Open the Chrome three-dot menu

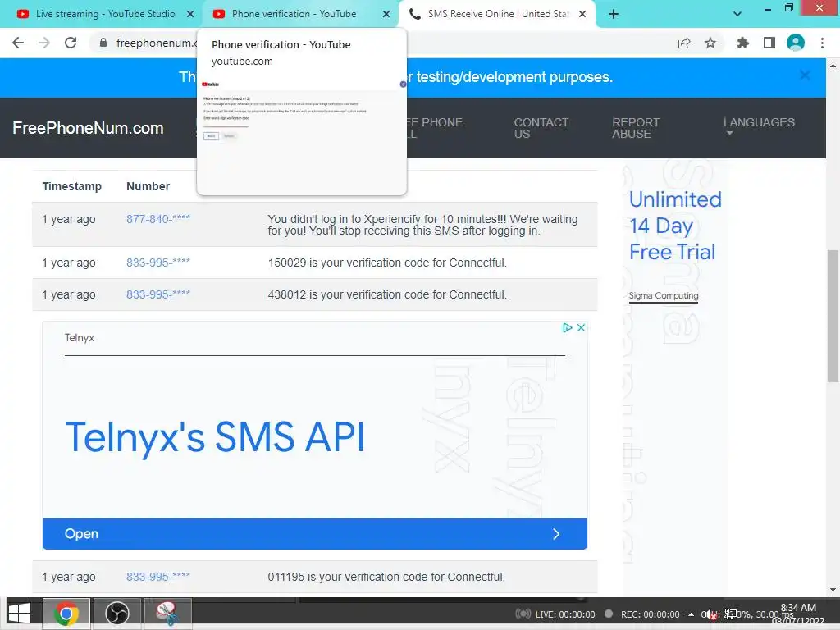pyautogui.click(x=822, y=43)
